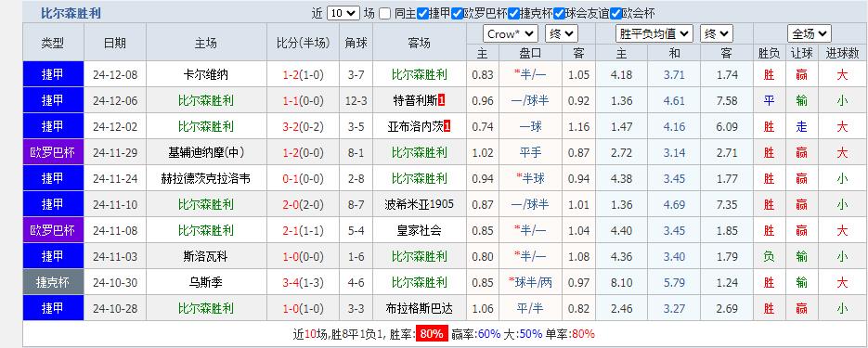Screen dimensions: 868x348
Task: Click the draw odds value 4.69
Action: (674, 205)
